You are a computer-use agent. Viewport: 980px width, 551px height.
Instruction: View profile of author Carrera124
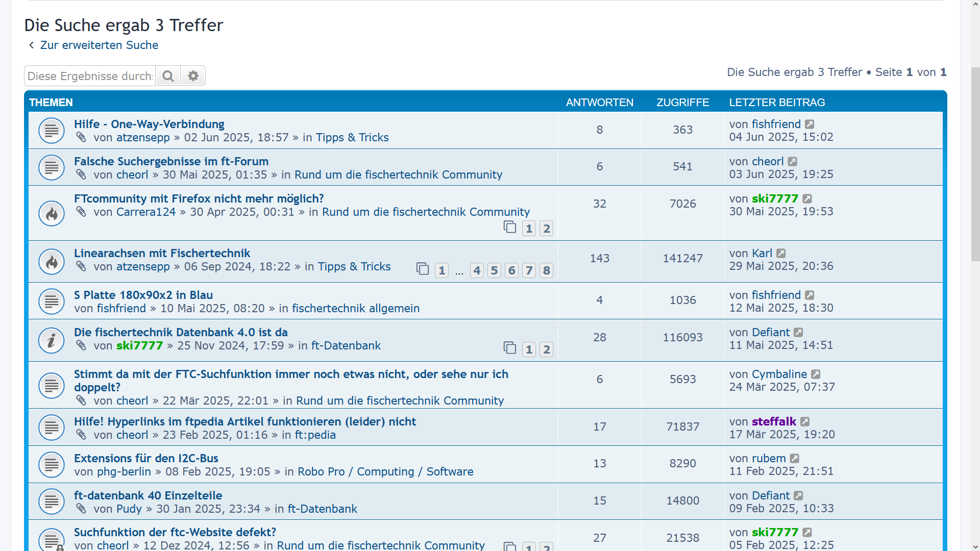pos(146,212)
